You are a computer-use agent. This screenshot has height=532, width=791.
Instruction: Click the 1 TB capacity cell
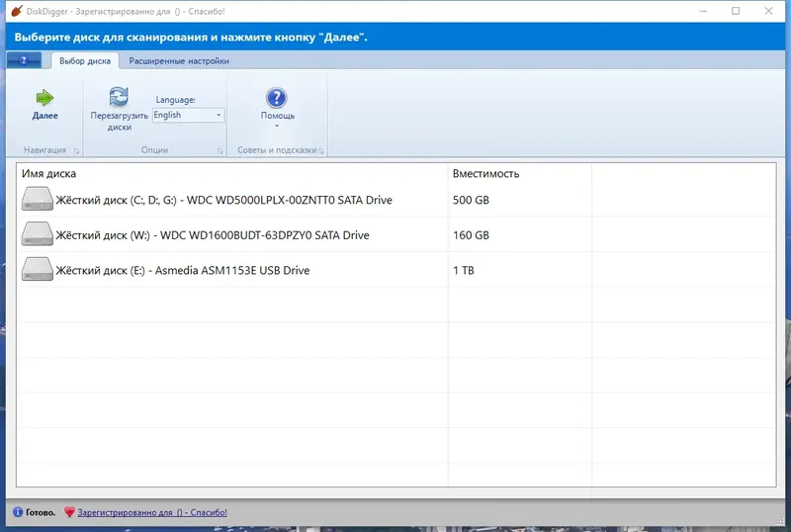[x=463, y=271]
